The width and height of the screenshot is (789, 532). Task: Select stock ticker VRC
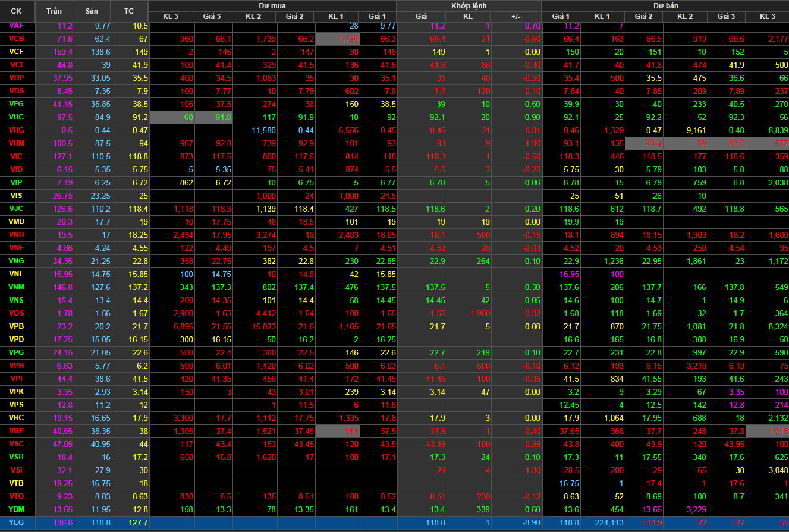pos(17,418)
